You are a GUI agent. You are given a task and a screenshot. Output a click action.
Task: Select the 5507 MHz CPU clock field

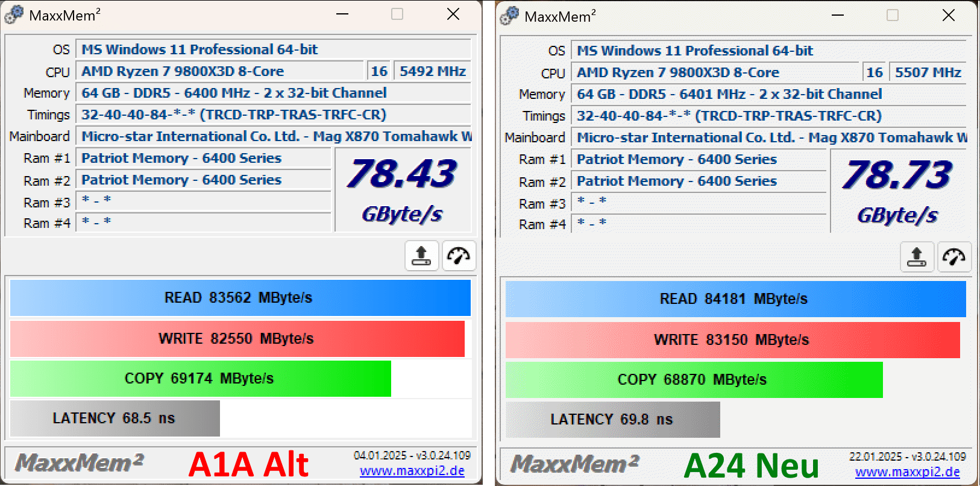click(928, 72)
